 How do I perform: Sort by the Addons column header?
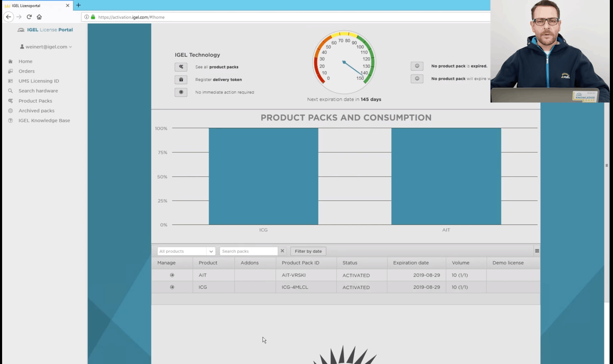(255, 263)
